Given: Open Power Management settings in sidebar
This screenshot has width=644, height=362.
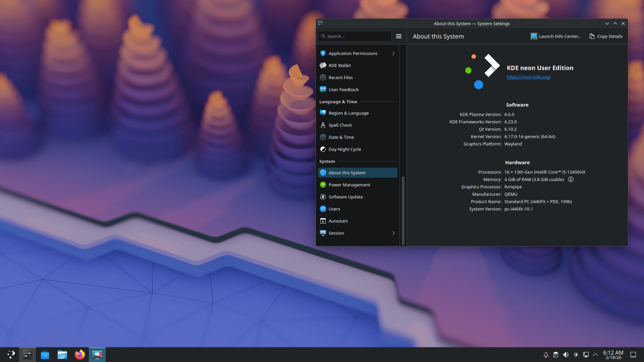Looking at the screenshot, I should (349, 185).
